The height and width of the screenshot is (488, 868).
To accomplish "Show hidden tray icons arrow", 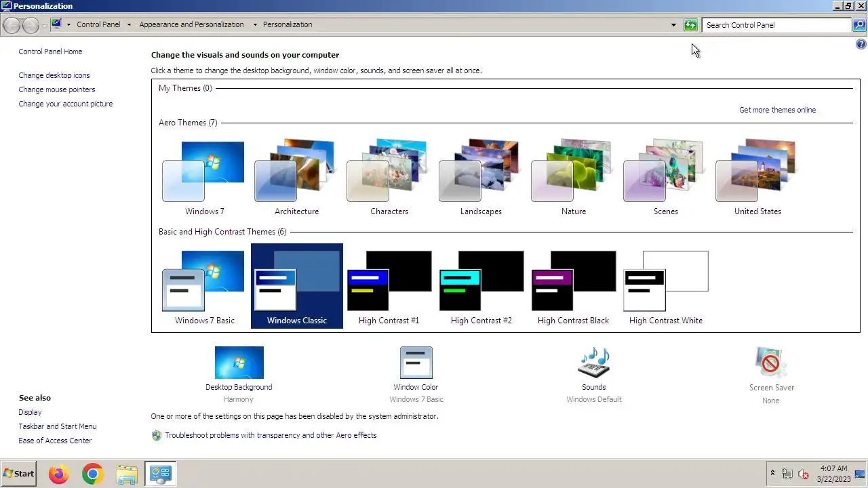I will click(x=772, y=473).
